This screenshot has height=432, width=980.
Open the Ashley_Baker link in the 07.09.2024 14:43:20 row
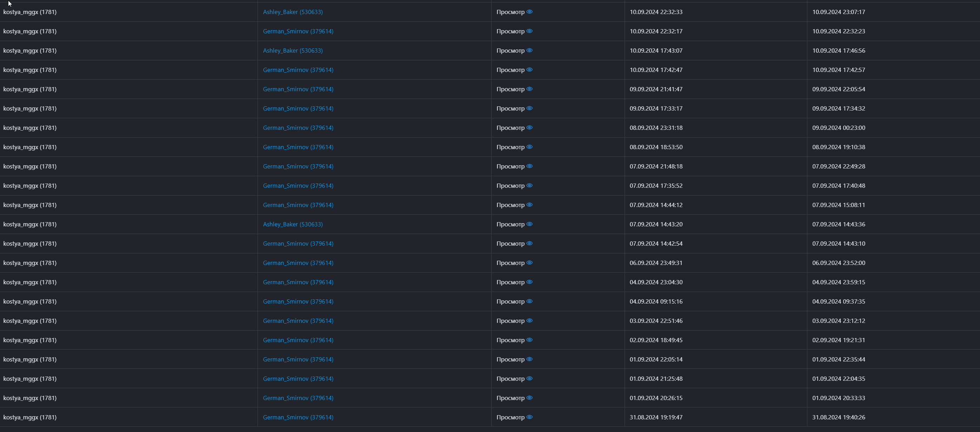(293, 225)
